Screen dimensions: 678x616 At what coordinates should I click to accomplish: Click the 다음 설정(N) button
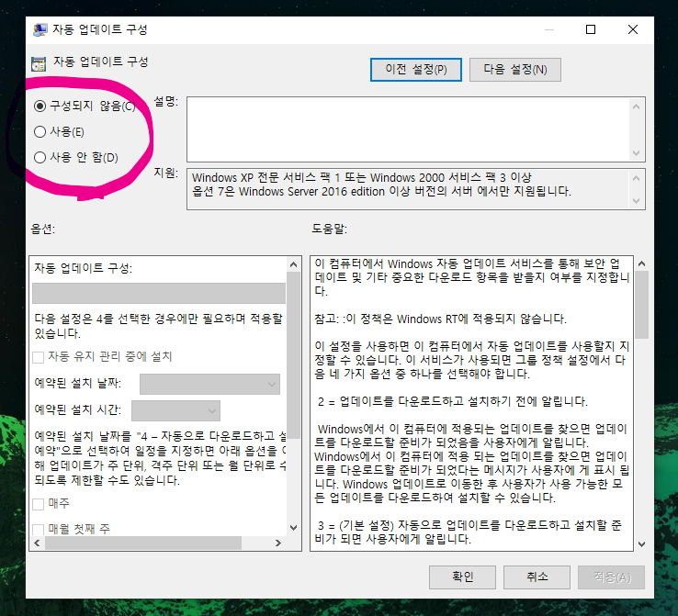pyautogui.click(x=515, y=70)
